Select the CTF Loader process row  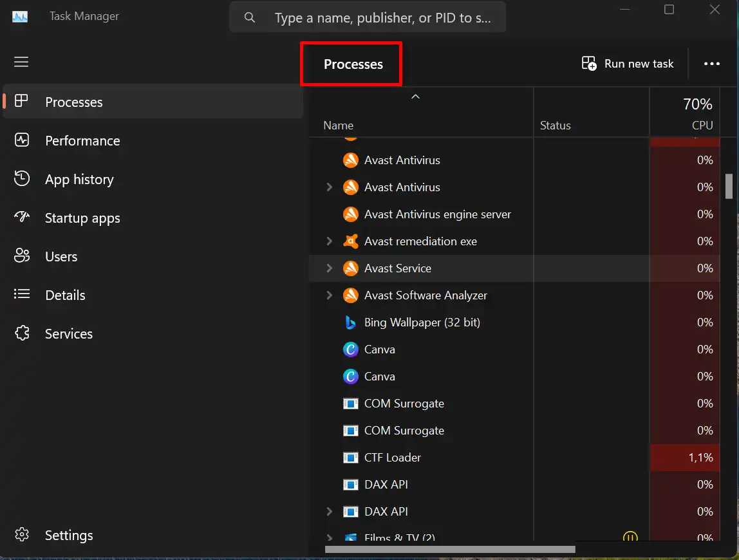514,457
